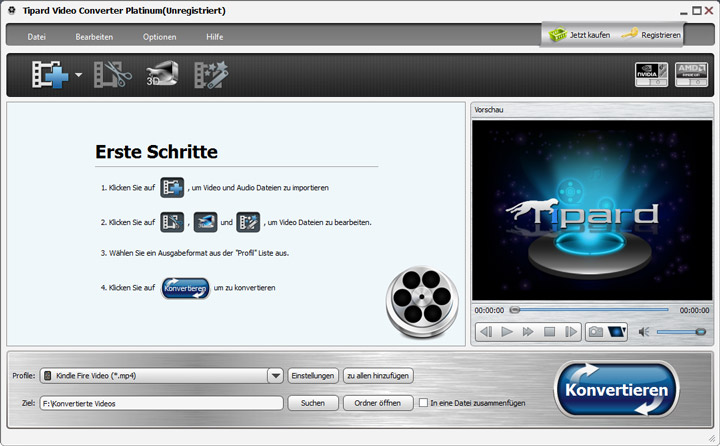Maximize the Tipard window
This screenshot has height=446, width=720.
coord(697,11)
